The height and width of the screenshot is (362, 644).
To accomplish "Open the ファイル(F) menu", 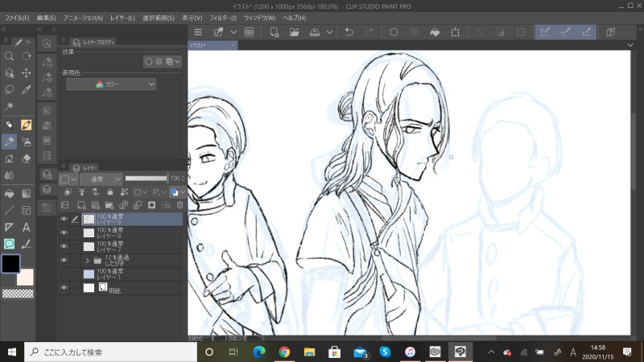I will pyautogui.click(x=17, y=18).
